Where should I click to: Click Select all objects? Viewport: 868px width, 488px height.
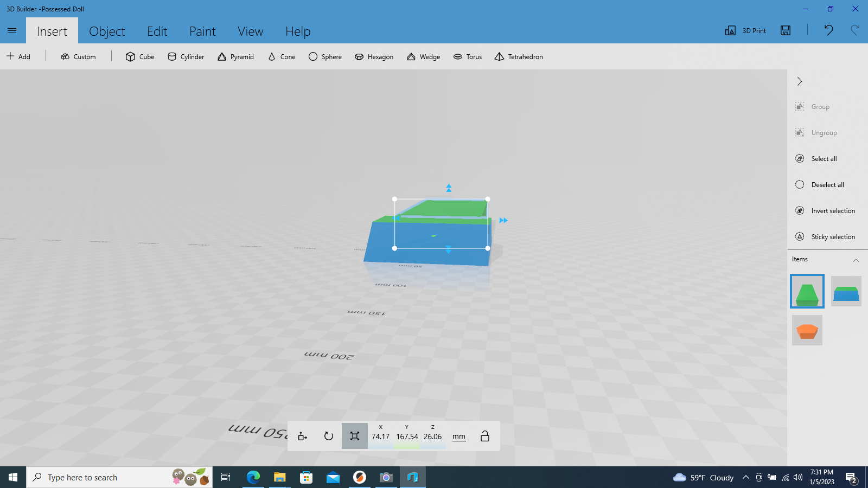pyautogui.click(x=823, y=158)
